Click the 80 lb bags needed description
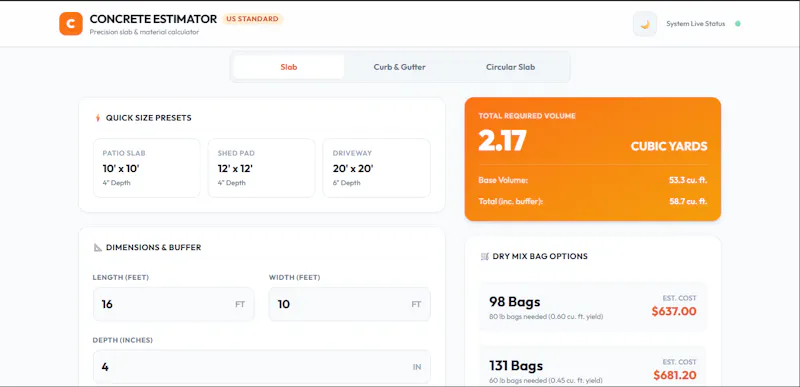 pos(546,317)
